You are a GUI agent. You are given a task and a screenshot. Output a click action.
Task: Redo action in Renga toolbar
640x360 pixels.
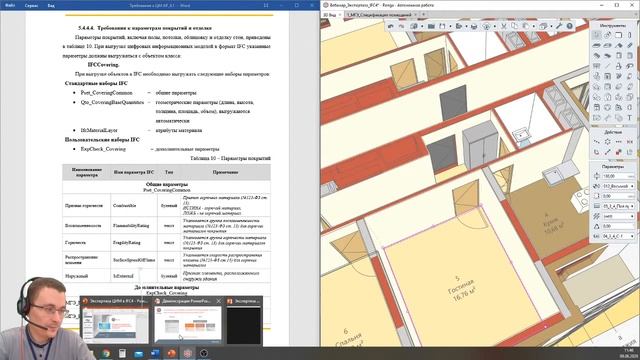click(x=402, y=26)
